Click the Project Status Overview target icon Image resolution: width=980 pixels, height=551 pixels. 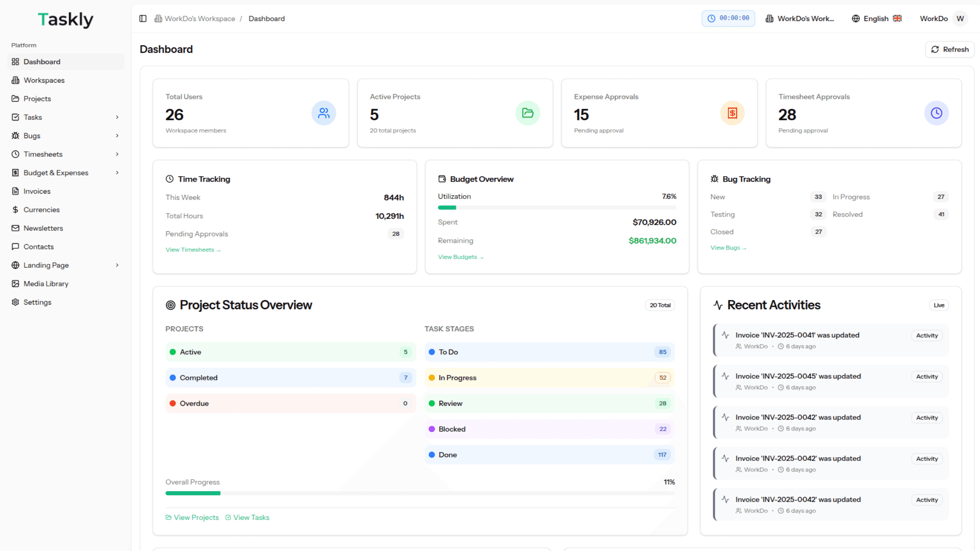point(170,305)
